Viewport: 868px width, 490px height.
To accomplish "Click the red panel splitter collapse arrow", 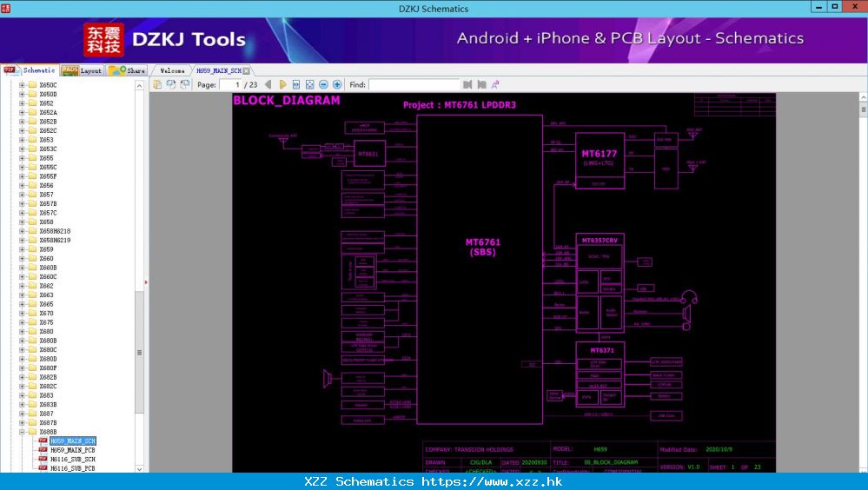I will tap(146, 282).
